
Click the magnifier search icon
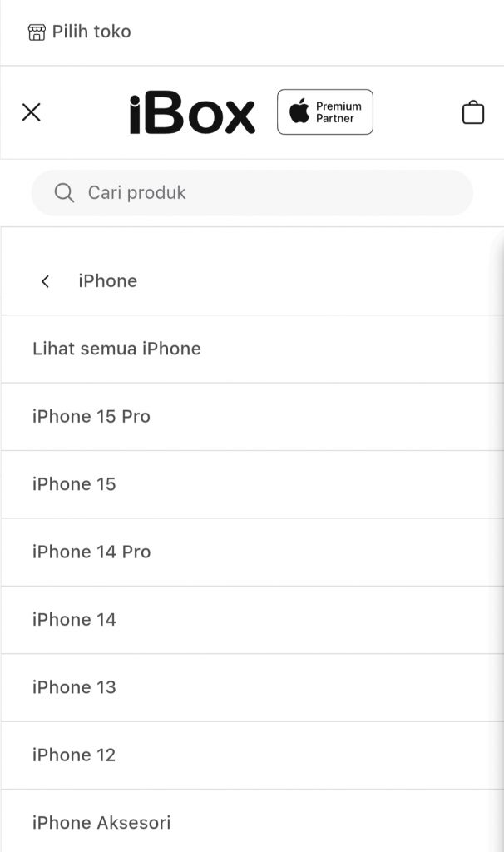64,192
